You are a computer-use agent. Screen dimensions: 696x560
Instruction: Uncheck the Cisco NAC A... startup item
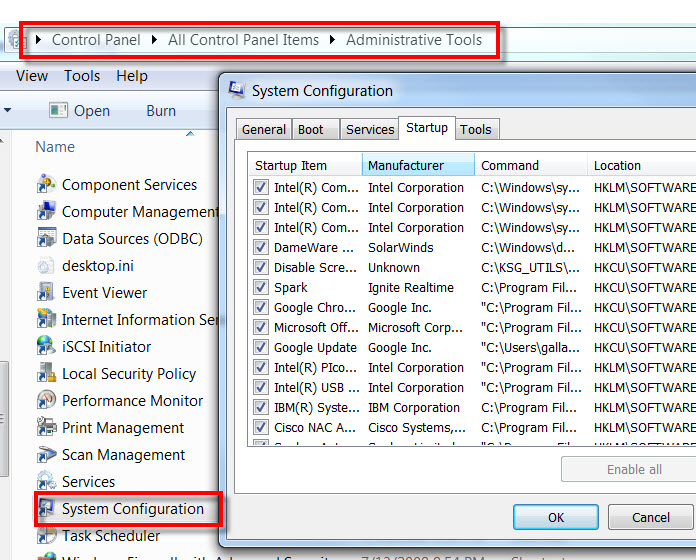[261, 427]
